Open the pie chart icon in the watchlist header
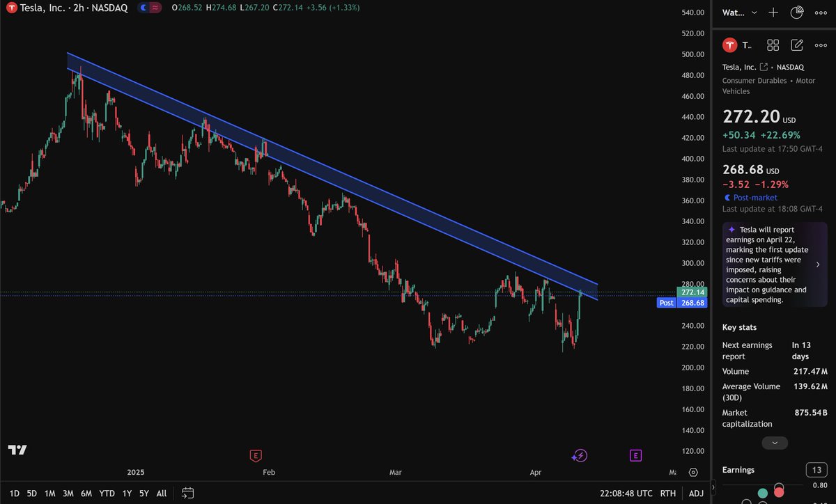This screenshot has width=836, height=504. (x=797, y=12)
